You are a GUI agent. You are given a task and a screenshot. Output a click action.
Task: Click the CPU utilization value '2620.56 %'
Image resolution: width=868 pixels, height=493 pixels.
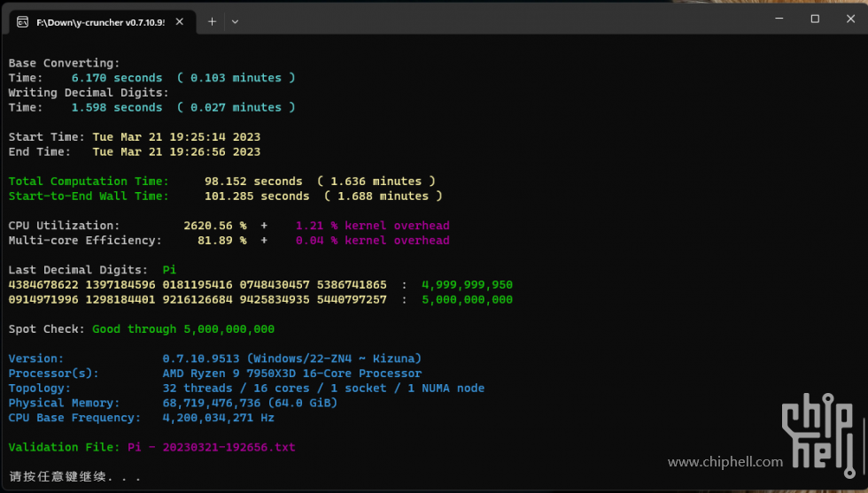click(214, 226)
